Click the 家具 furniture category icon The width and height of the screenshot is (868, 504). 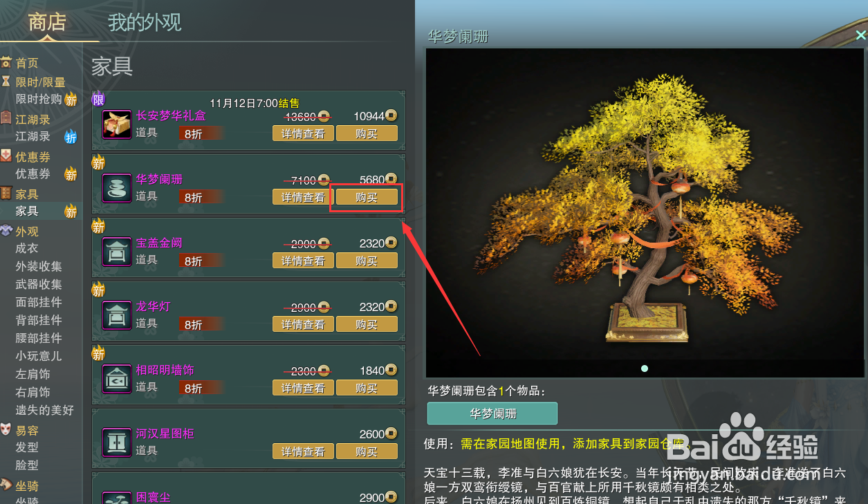tap(8, 194)
